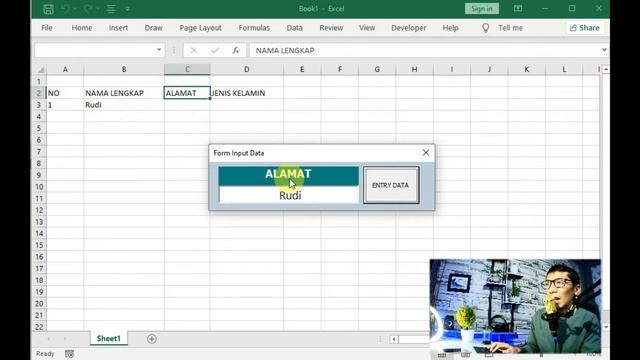Switch to the Insert tab
The image size is (640, 360).
point(118,28)
